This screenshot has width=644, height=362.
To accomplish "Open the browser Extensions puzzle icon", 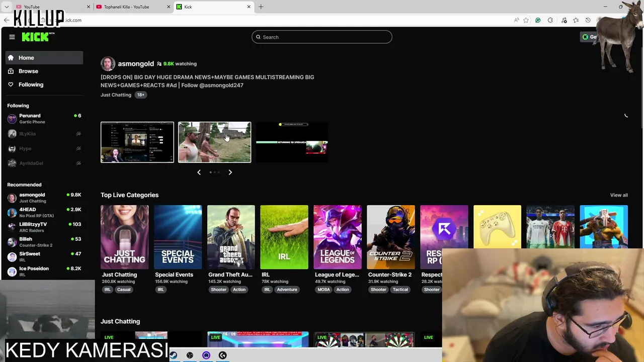I will pyautogui.click(x=550, y=20).
